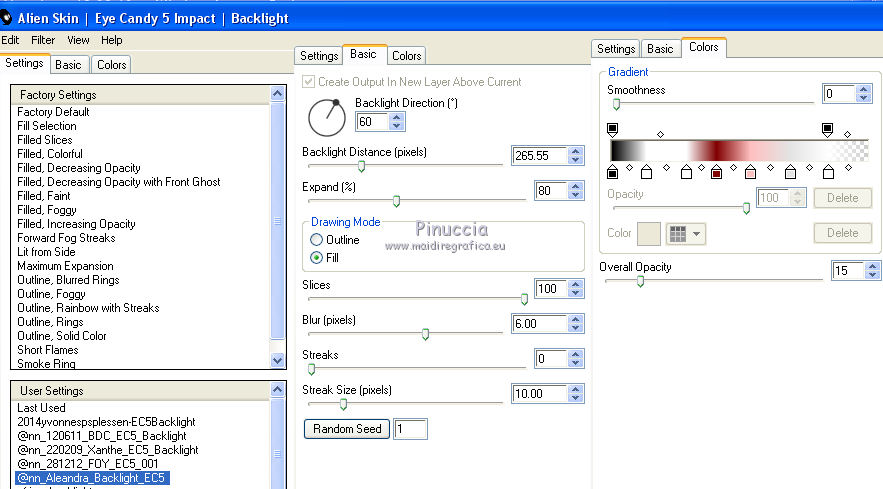The width and height of the screenshot is (883, 489).
Task: Click the gradient preview bar
Action: [x=739, y=150]
